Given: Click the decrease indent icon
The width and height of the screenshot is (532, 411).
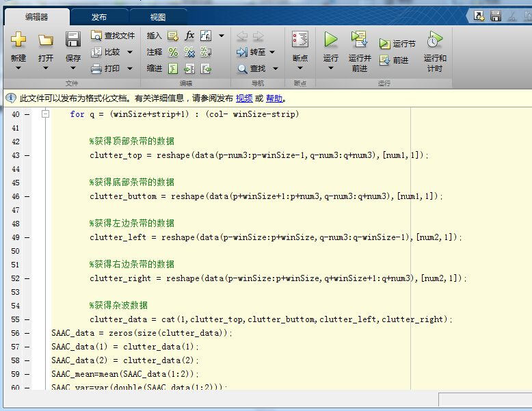Looking at the screenshot, I should 206,68.
